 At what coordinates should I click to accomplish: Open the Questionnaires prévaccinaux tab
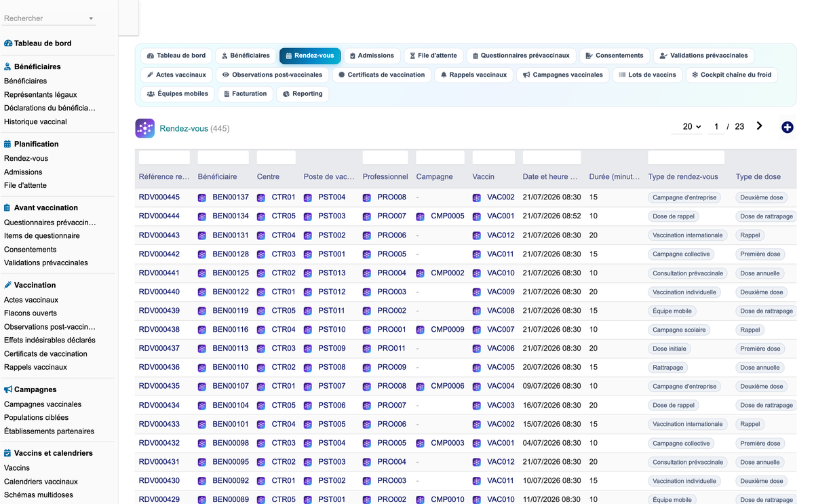(522, 56)
